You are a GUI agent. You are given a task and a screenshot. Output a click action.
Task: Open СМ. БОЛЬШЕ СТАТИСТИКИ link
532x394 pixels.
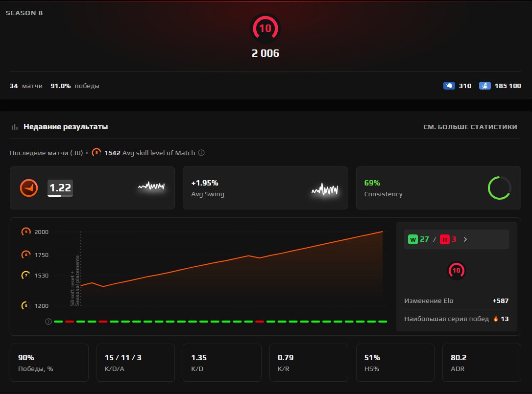click(x=470, y=127)
